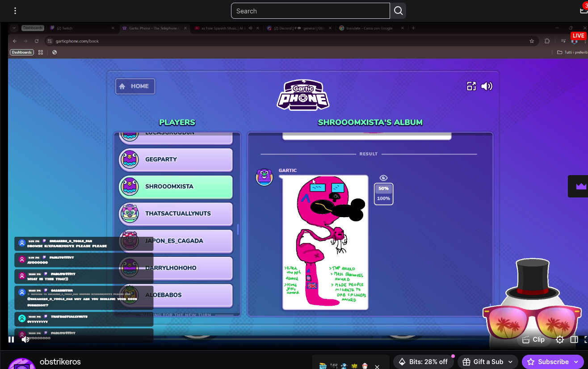This screenshot has height=369, width=588.
Task: Toggle the drawing visibility eye icon
Action: click(x=383, y=178)
